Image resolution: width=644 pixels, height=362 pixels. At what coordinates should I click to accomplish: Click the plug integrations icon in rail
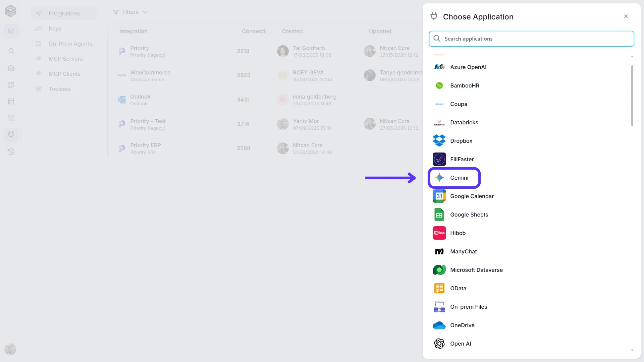pos(11,135)
